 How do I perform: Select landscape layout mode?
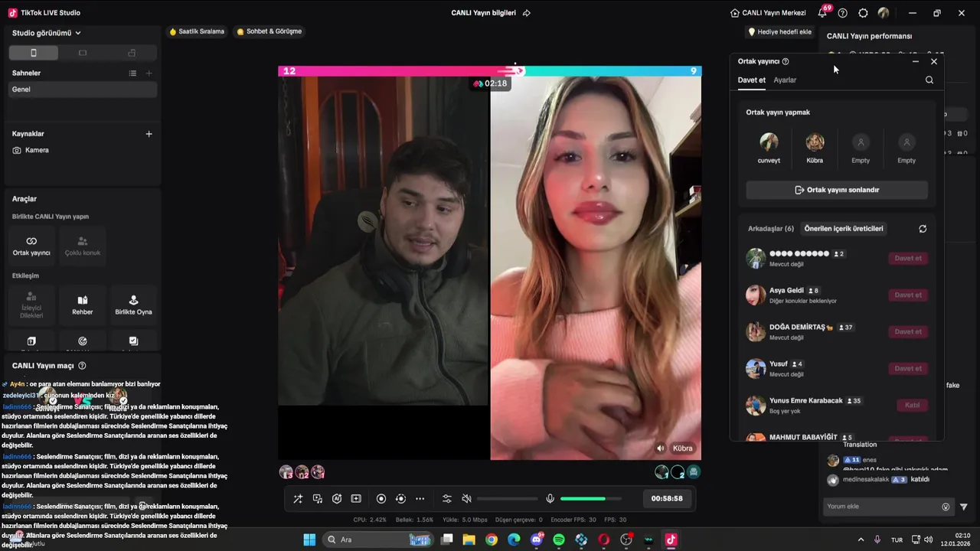tap(83, 53)
